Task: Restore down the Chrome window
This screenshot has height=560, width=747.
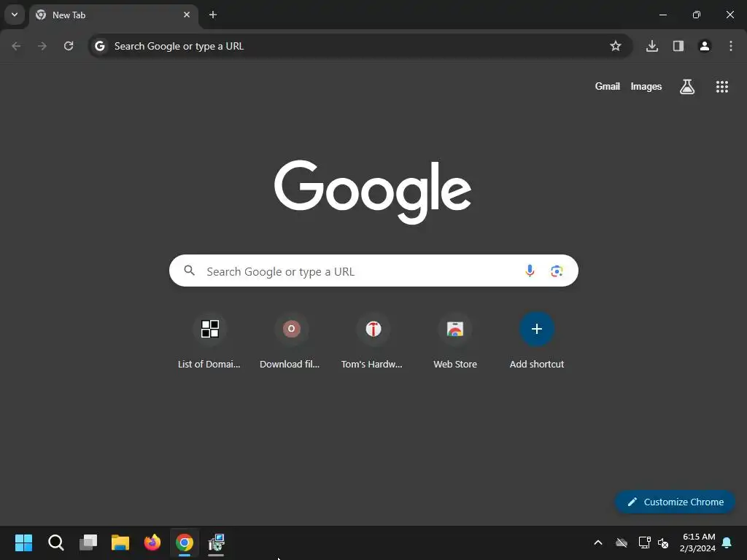Action: [x=697, y=15]
